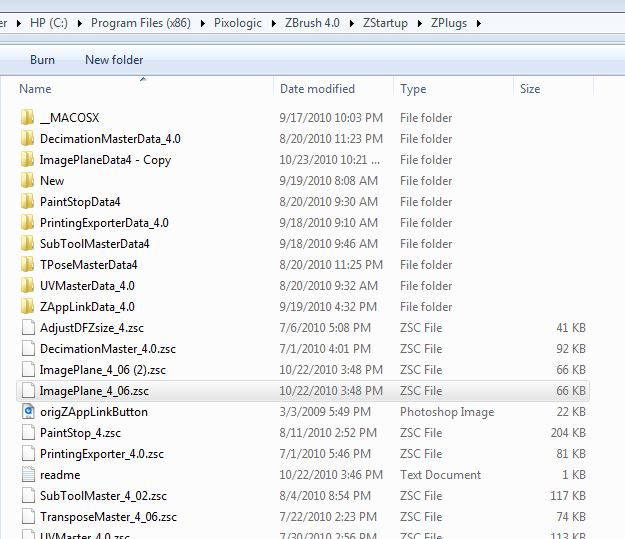
Task: Click the SubToolMasterData4 folder icon
Action: [x=27, y=244]
